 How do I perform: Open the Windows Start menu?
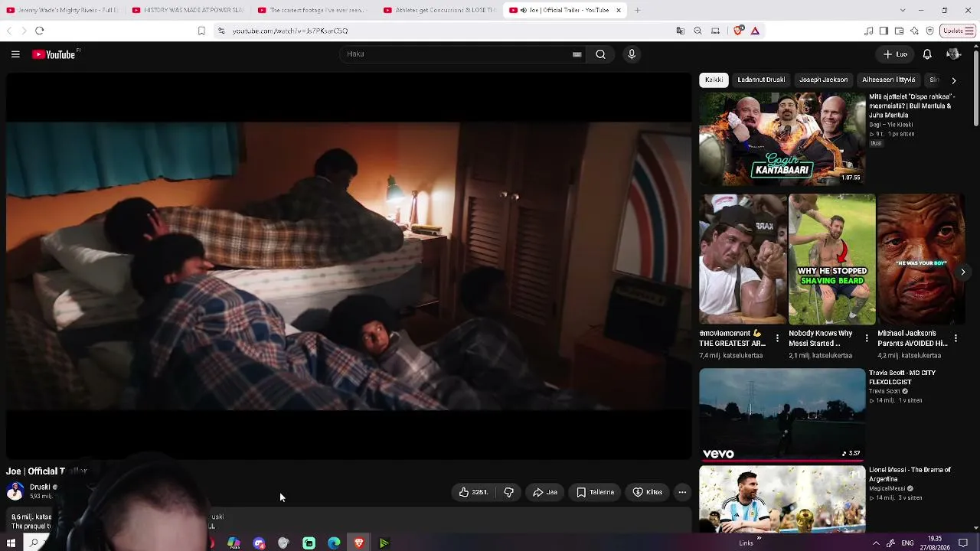pyautogui.click(x=11, y=543)
